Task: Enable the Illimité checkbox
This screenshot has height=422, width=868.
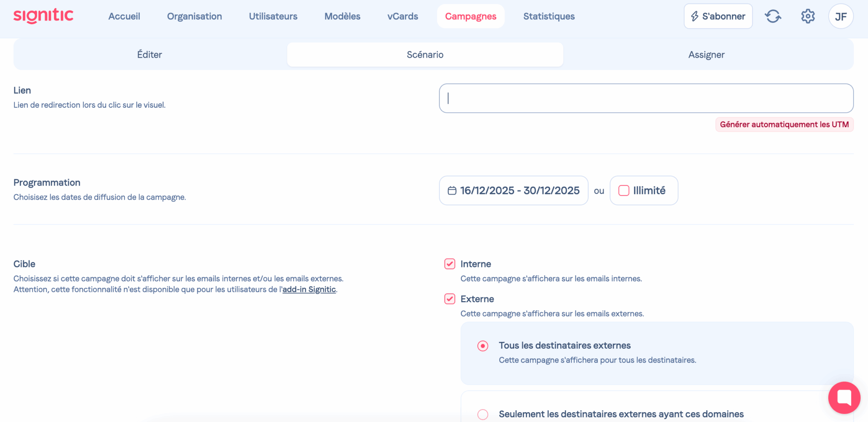Action: (624, 191)
